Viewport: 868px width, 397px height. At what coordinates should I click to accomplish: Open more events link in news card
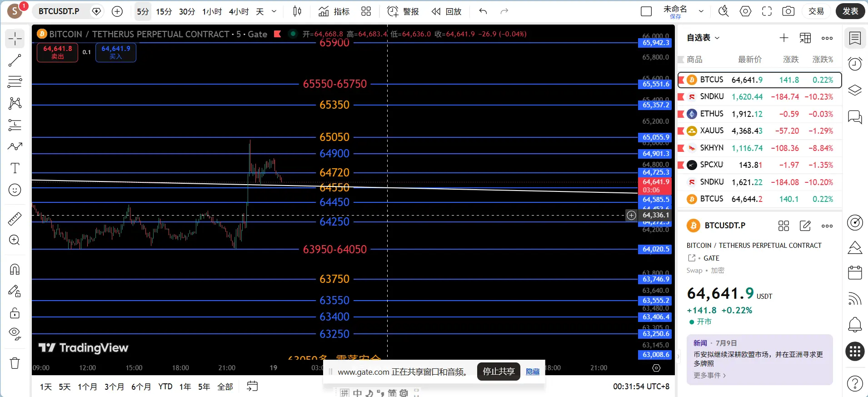[709, 375]
